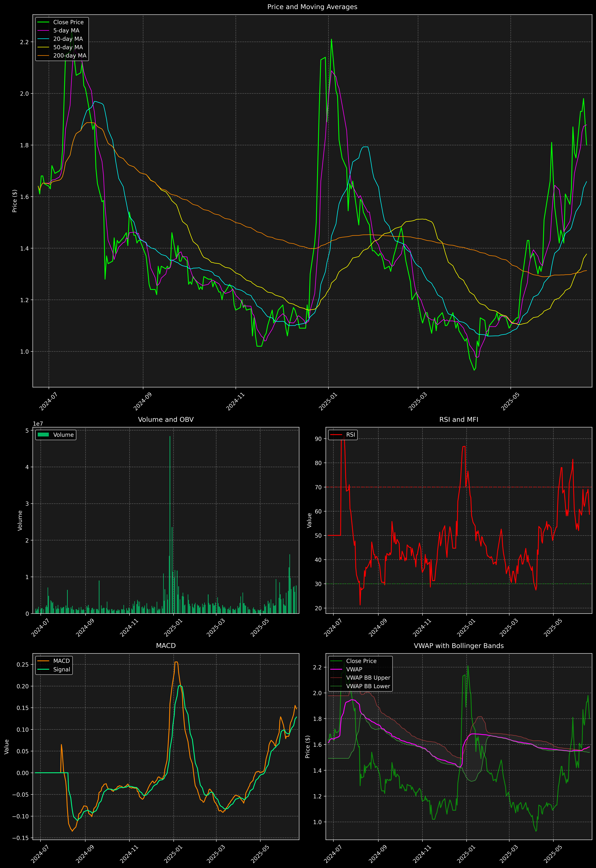
Task: Click the 50 tick on the RSI axis
Action: tap(318, 536)
